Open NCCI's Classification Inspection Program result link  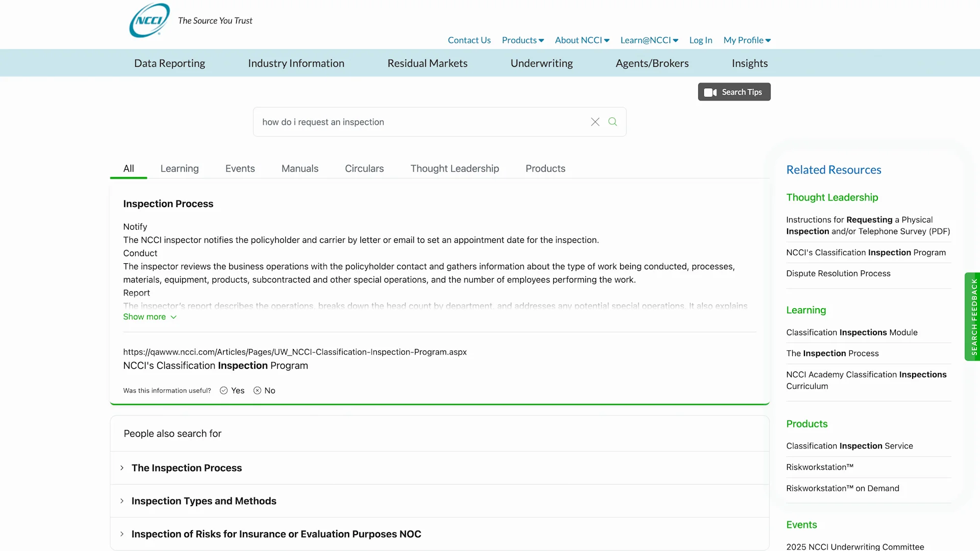(x=215, y=366)
